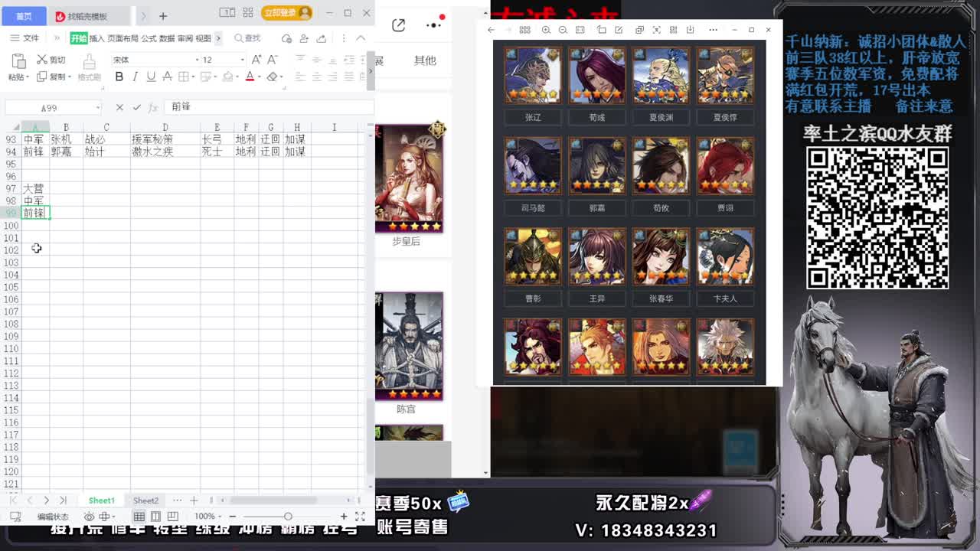980x551 pixels.
Task: Toggle the eye protection mode icon
Action: [x=89, y=517]
